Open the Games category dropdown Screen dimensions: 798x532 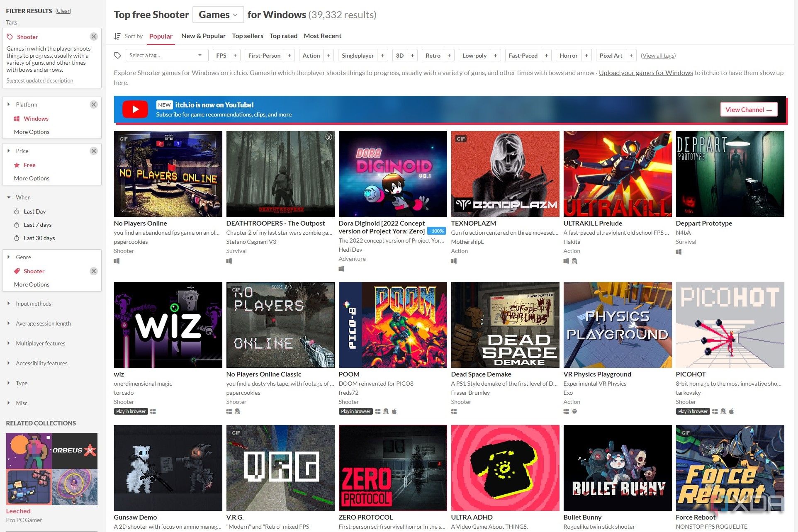pyautogui.click(x=218, y=15)
